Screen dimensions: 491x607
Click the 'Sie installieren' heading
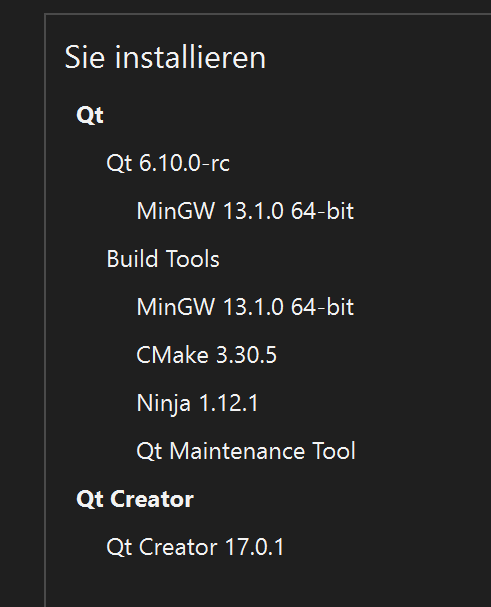tap(165, 57)
